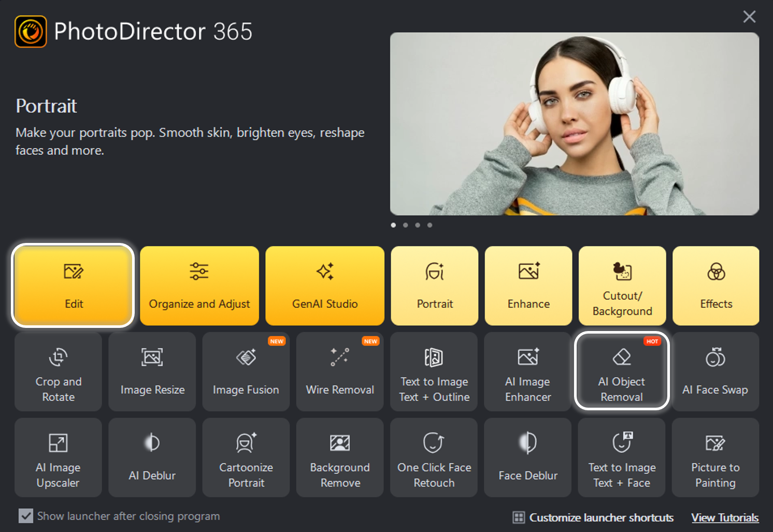The image size is (773, 532).
Task: Launch GenAI Studio
Action: pos(325,285)
